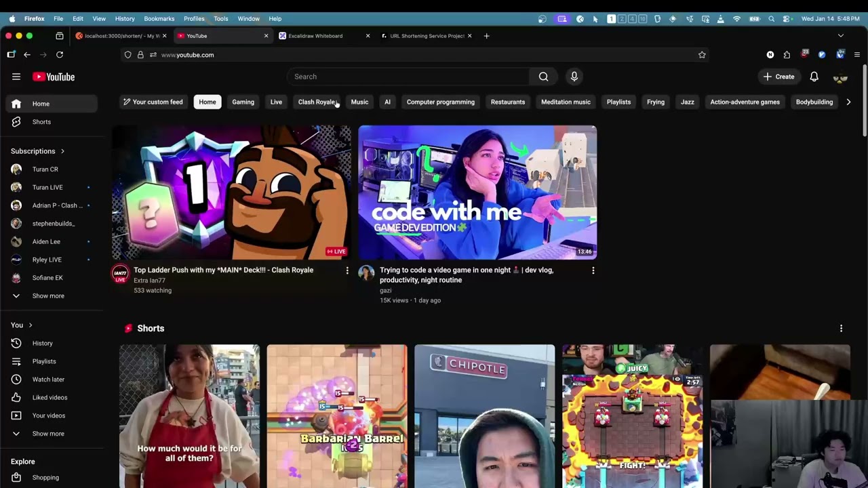Image resolution: width=868 pixels, height=488 pixels.
Task: Open the Apple menu
Action: [12, 19]
